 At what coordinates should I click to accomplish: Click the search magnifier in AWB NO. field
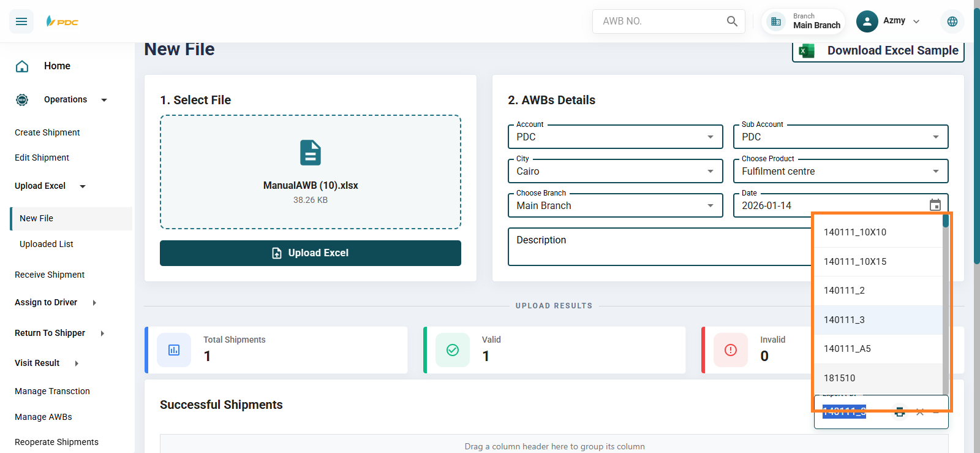732,21
